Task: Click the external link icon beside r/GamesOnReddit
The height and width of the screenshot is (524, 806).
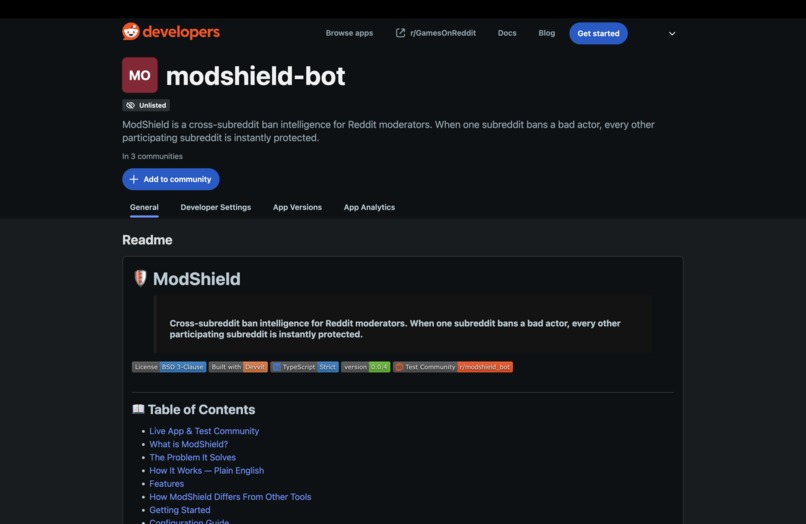Action: point(400,33)
